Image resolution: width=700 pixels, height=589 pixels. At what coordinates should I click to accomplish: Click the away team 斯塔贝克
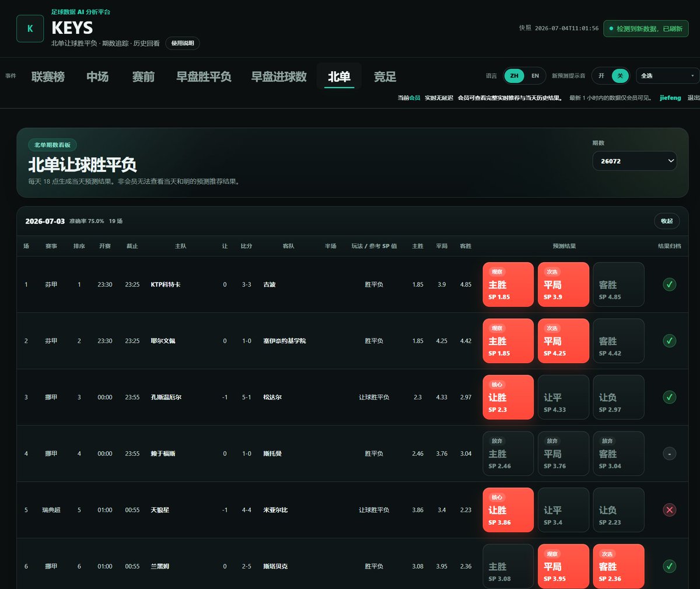point(275,566)
